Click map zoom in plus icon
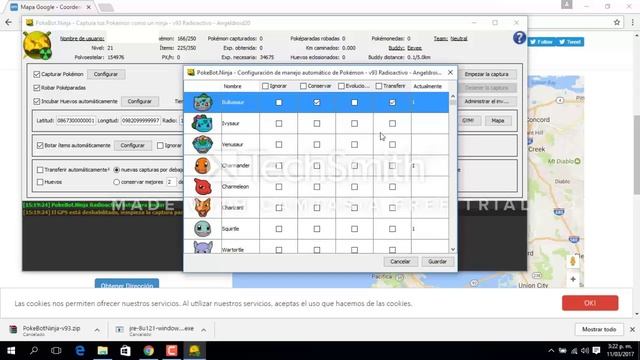 [573, 279]
